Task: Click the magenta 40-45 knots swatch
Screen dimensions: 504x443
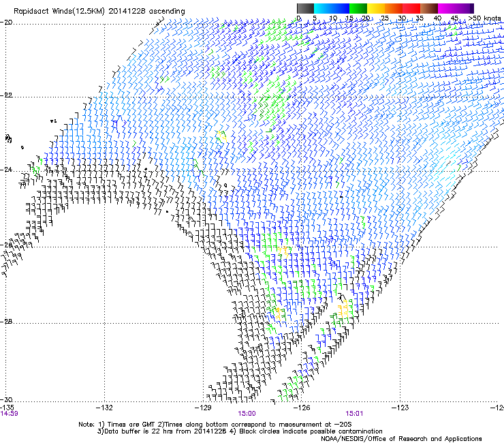Action: tap(447, 8)
